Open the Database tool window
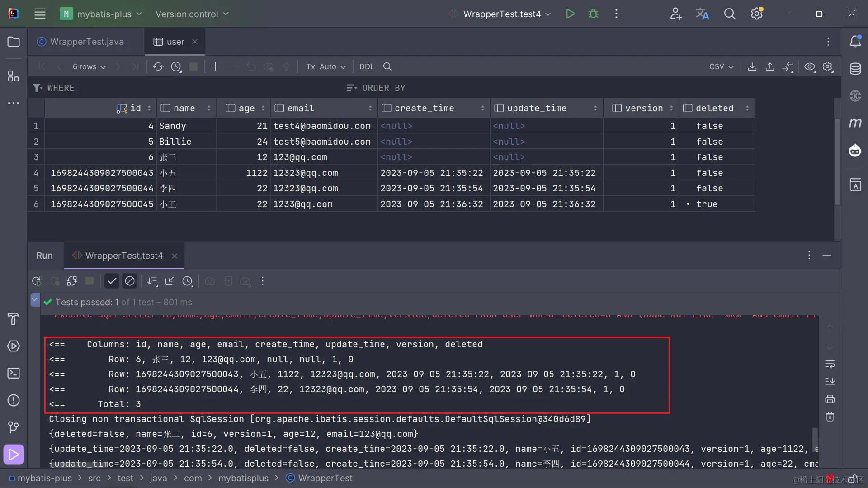Screen dimensions: 868x488 click(855, 69)
